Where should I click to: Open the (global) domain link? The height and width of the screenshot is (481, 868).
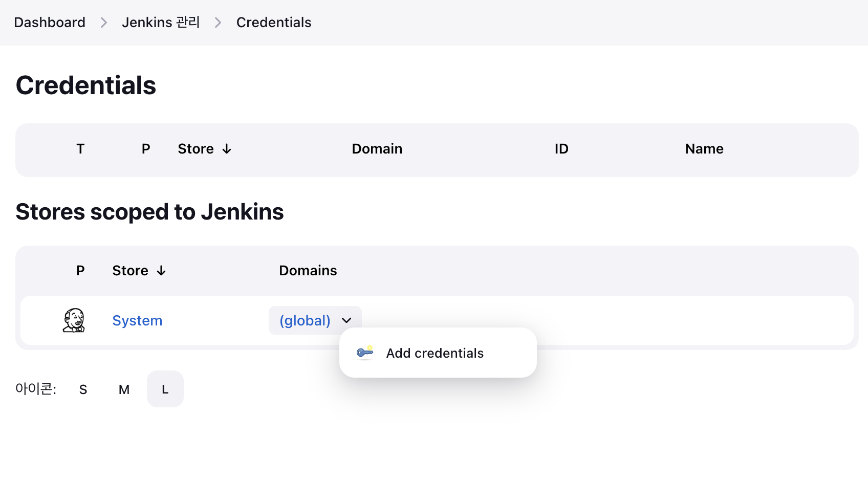[305, 320]
